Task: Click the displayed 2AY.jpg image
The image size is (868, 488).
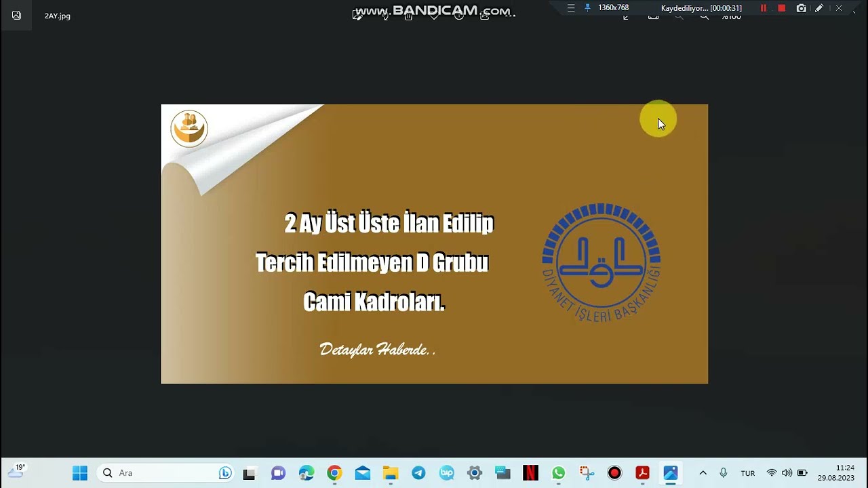Action: click(434, 244)
